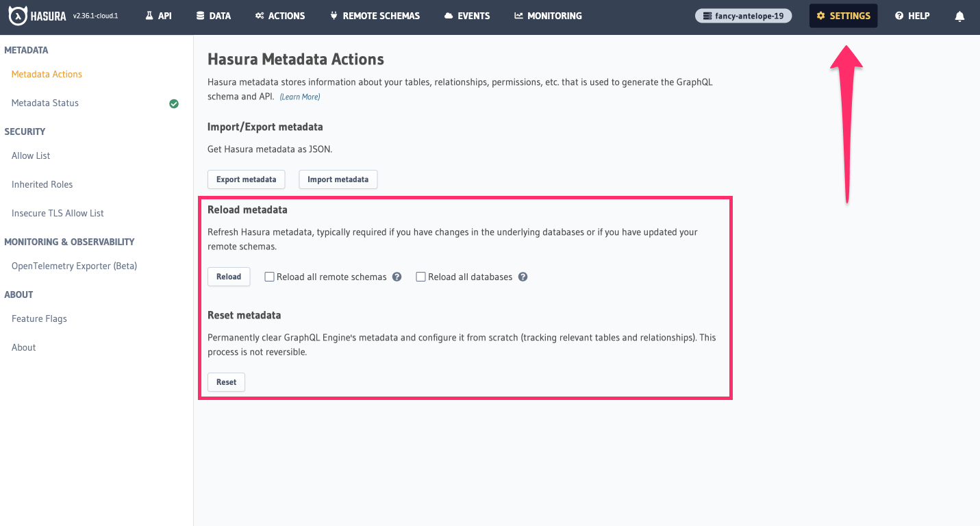Open the ACTIONS tab
This screenshot has width=980, height=526.
click(x=279, y=15)
